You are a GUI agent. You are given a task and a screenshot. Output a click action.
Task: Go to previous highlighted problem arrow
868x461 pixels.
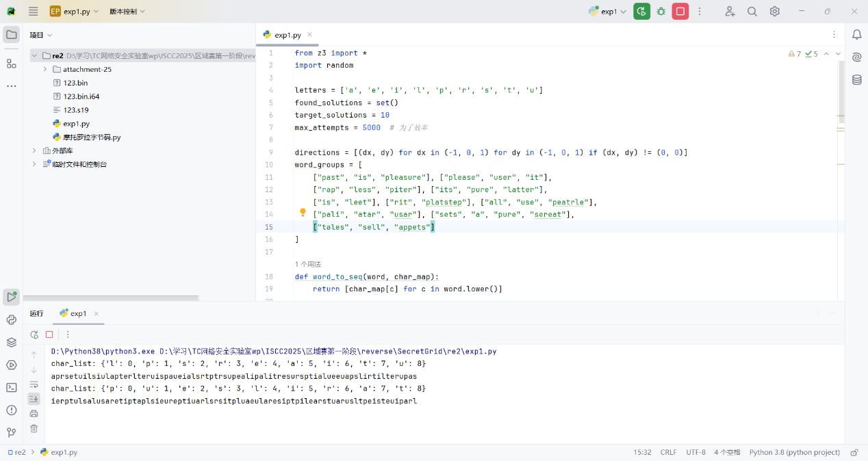coord(826,53)
